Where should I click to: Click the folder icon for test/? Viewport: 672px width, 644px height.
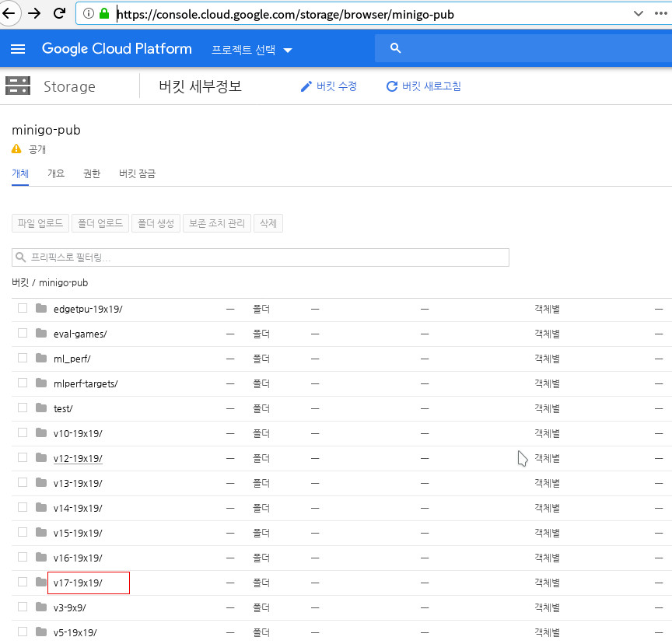[x=41, y=408]
